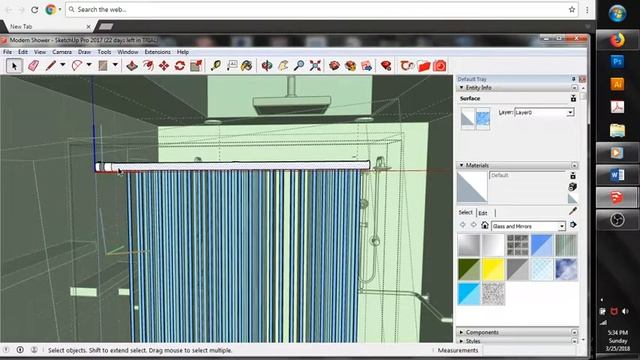640x360 pixels.
Task: Expand the Styles panel
Action: coord(462,341)
